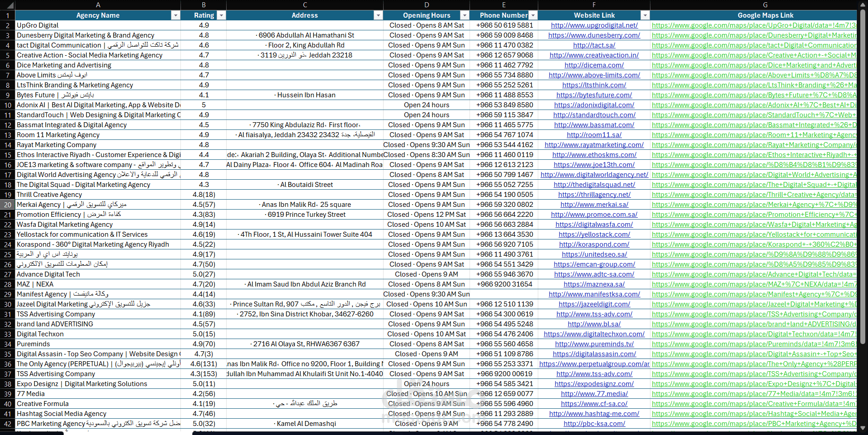Image resolution: width=868 pixels, height=435 pixels.
Task: Open the thrillagency.net website link
Action: tap(594, 195)
